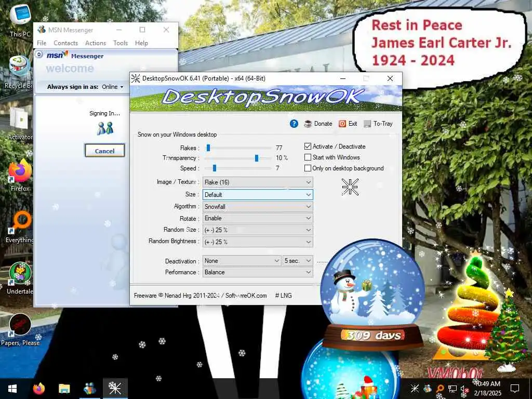This screenshot has height=399, width=532.
Task: Click the MSN Messenger title bar icon
Action: (x=42, y=30)
